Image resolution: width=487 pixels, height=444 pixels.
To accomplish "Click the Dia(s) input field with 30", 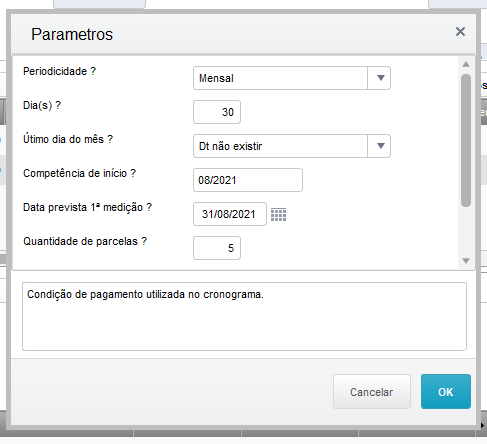I will [217, 112].
